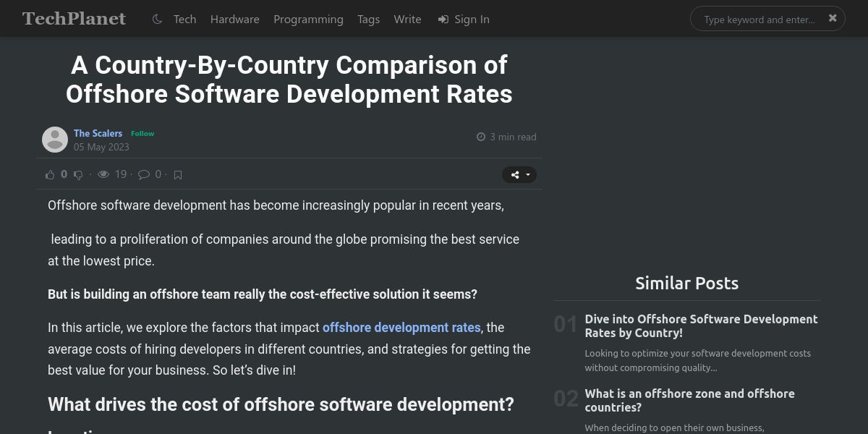Dislike the article with thumbs down
Viewport: 868px width, 434px height.
click(x=78, y=174)
